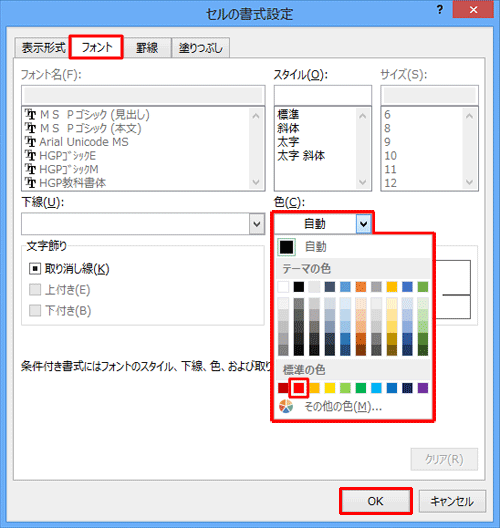Pick black theme color swatch
The height and width of the screenshot is (528, 500).
click(299, 287)
